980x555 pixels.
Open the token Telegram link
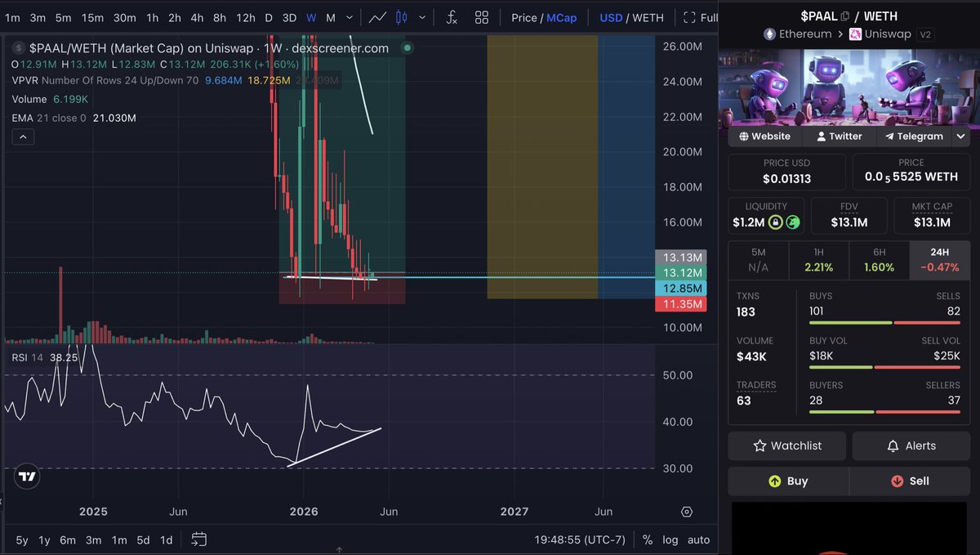click(x=912, y=137)
